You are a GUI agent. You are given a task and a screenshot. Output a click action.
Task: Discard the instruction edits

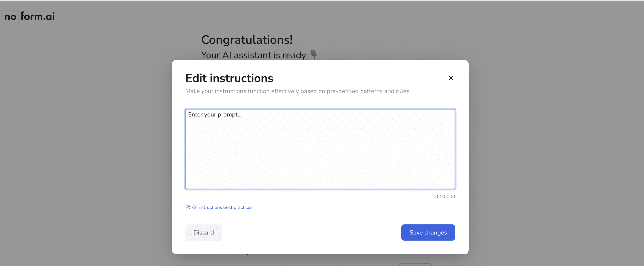pos(203,232)
